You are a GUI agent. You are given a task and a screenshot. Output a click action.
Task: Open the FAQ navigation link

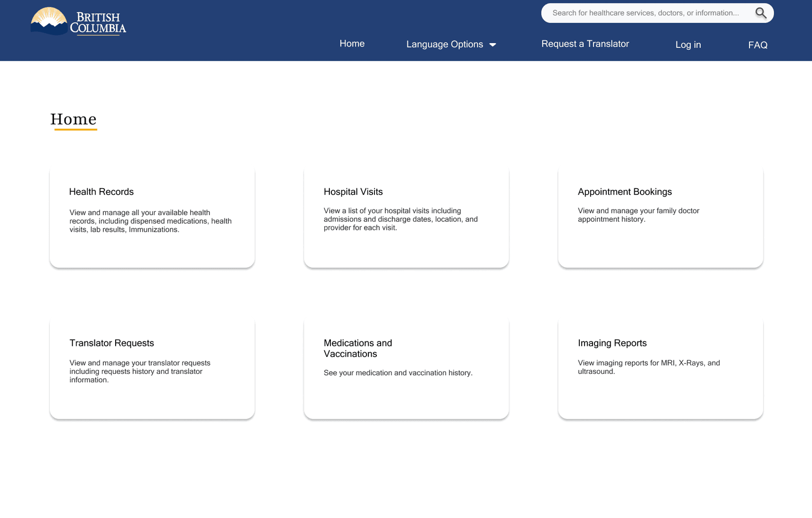point(757,45)
